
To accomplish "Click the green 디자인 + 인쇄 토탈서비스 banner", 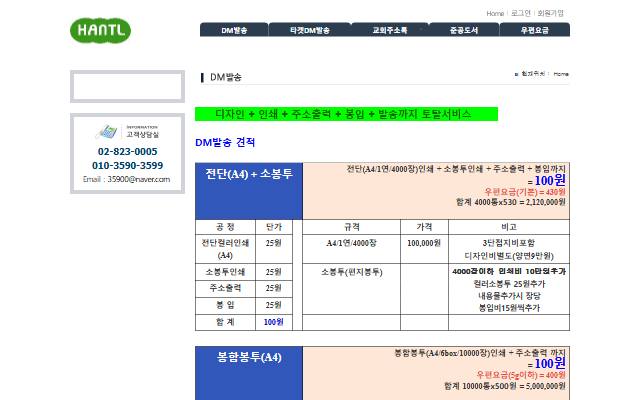I will [x=347, y=114].
